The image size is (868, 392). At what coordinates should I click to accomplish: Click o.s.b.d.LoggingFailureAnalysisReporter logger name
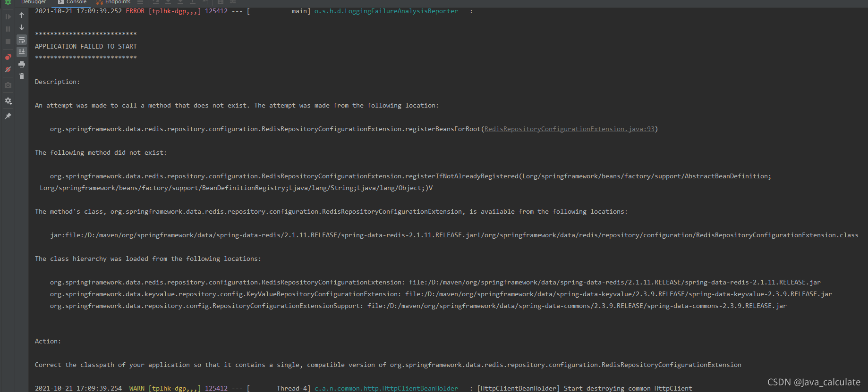[x=386, y=11]
